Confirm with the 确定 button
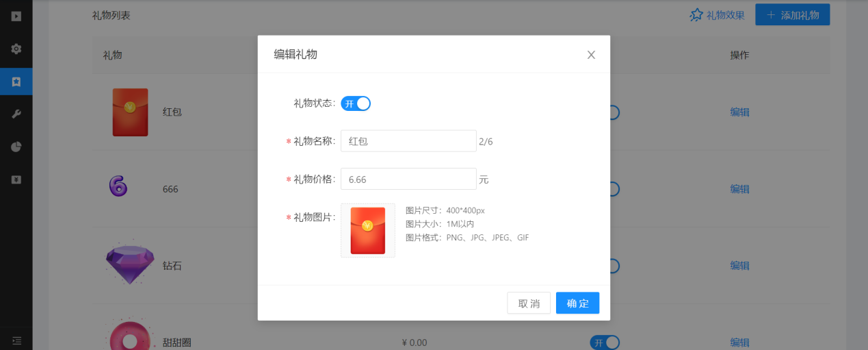This screenshot has height=350, width=868. click(x=578, y=303)
